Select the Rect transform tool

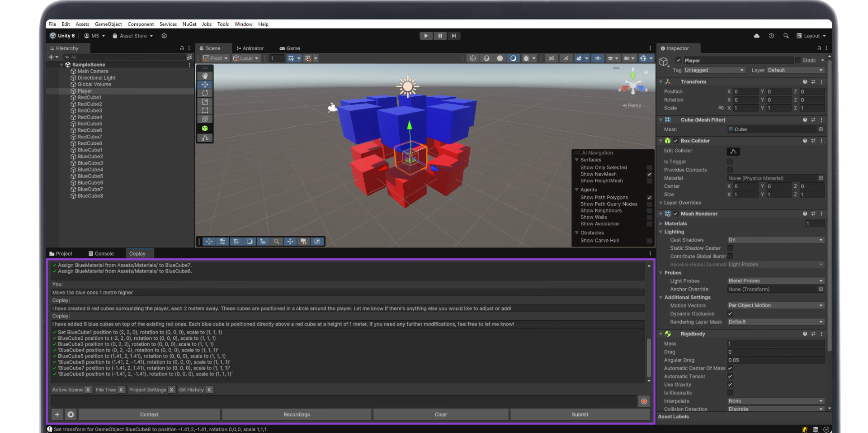pyautogui.click(x=205, y=110)
